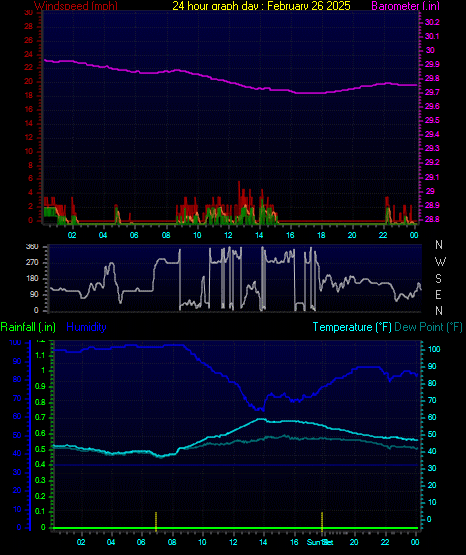Click the S compass direction label
This screenshot has width=466, height=555.
[x=438, y=279]
